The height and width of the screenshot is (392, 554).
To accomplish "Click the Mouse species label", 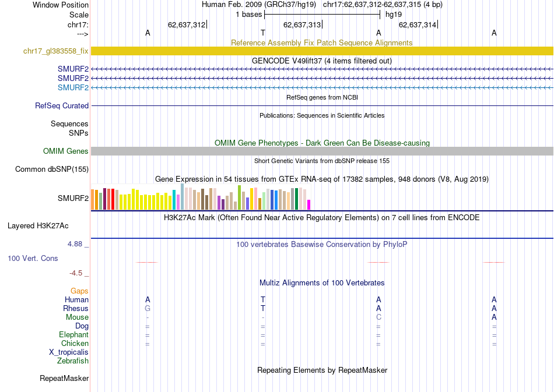I will [77, 317].
